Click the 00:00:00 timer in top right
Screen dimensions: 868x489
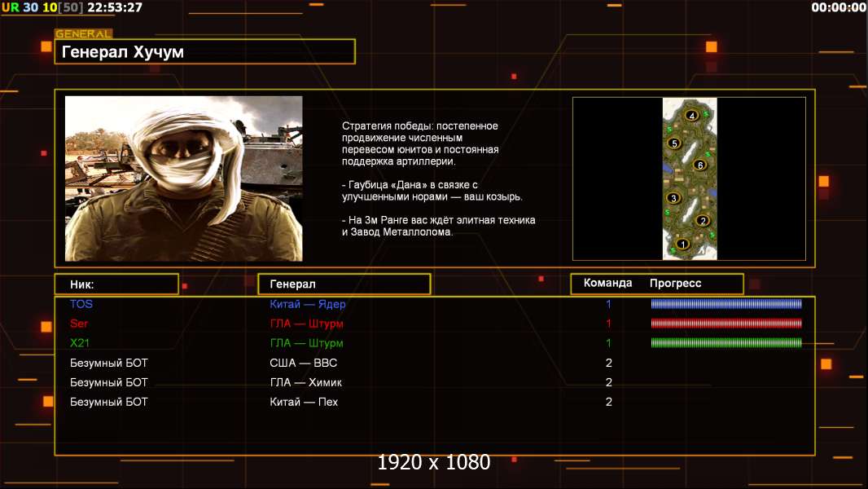point(838,7)
